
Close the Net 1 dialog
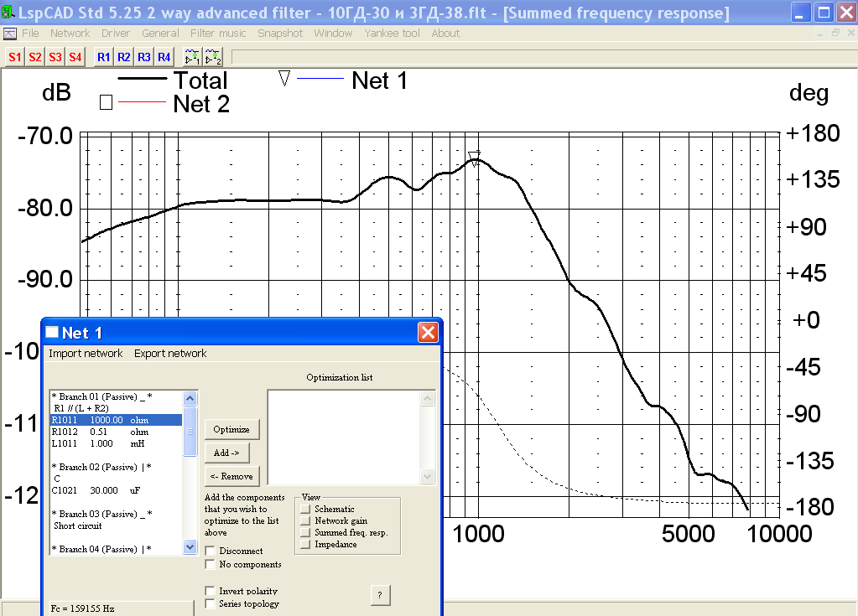pyautogui.click(x=428, y=333)
